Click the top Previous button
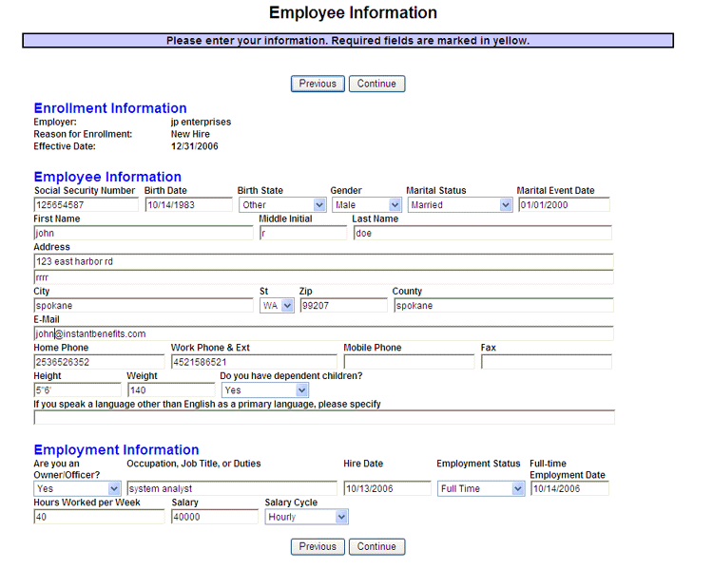Viewport: 713px width, 588px height. click(x=318, y=84)
